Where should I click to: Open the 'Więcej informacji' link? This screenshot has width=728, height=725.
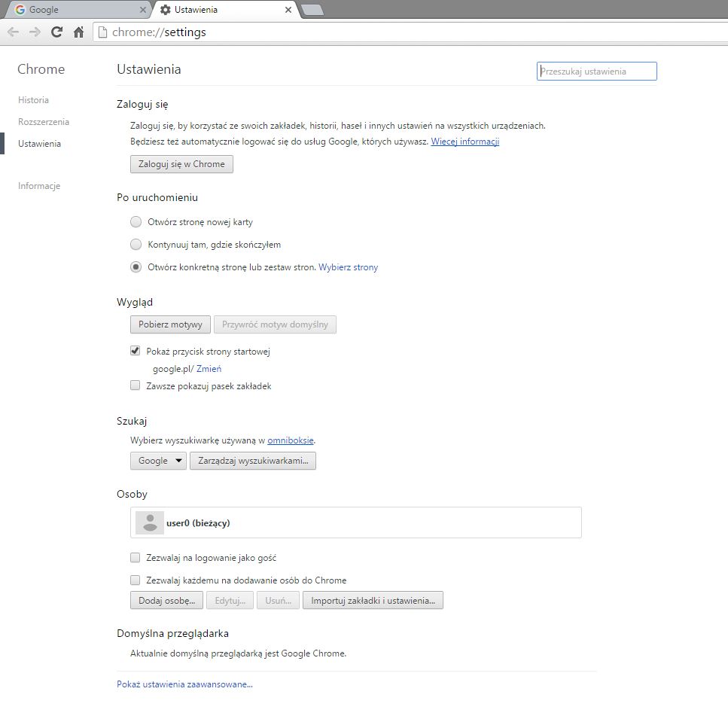pos(465,142)
